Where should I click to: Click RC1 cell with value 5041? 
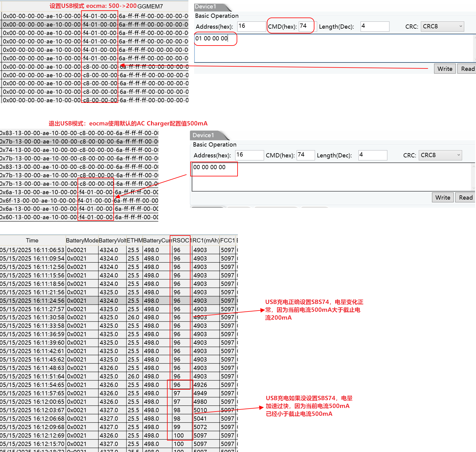click(206, 419)
